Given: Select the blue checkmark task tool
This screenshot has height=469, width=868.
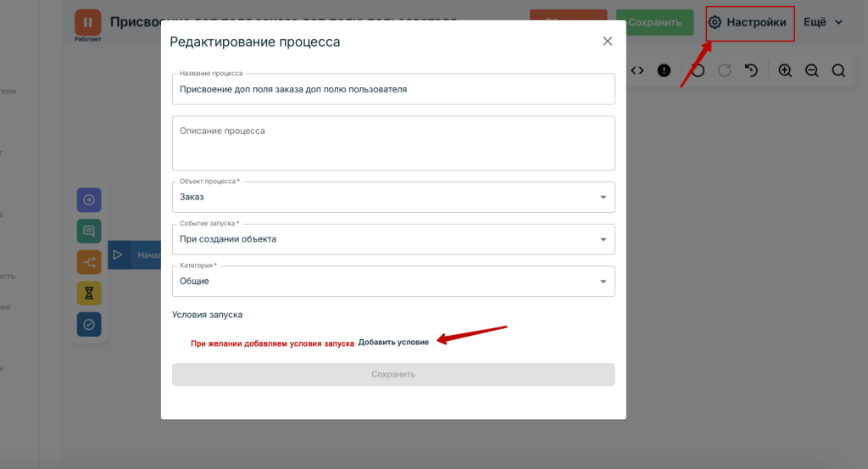Looking at the screenshot, I should click(x=89, y=325).
